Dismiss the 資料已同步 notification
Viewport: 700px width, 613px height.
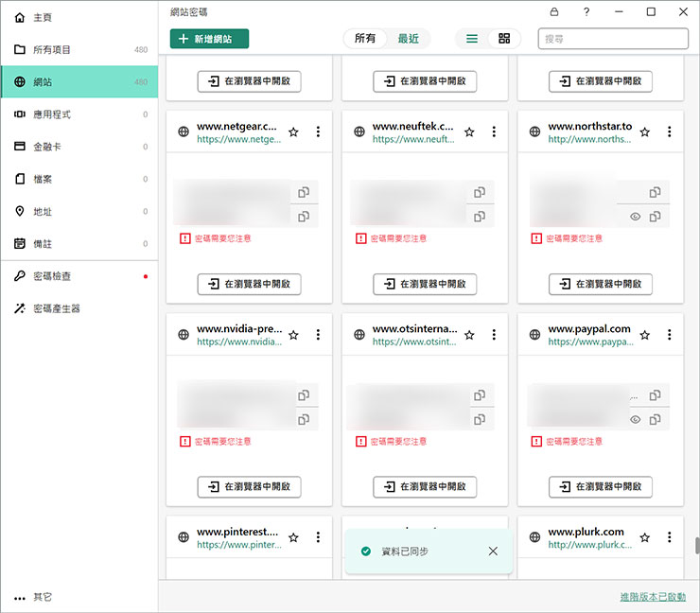click(x=493, y=551)
